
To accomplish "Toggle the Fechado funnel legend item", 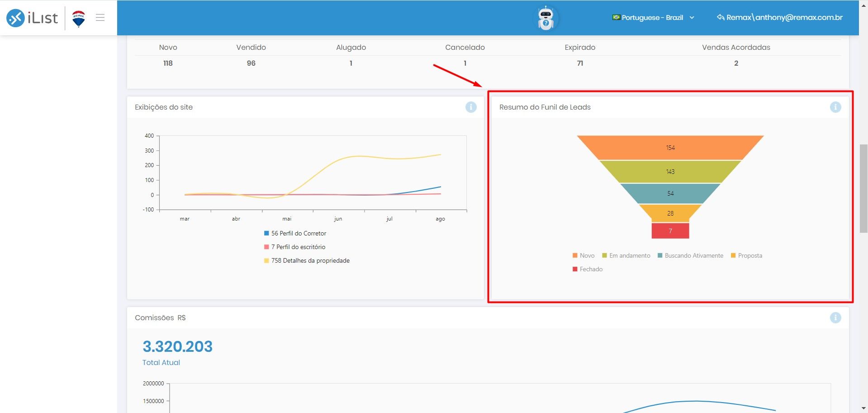I will pyautogui.click(x=588, y=269).
